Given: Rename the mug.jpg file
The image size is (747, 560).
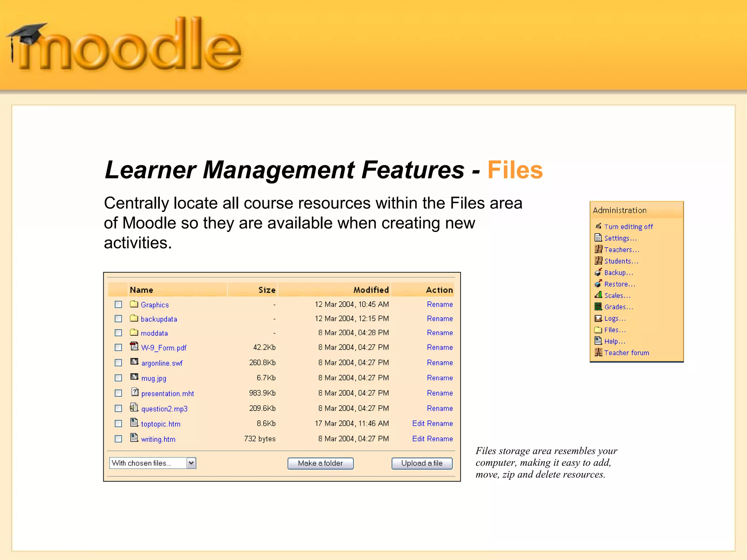Looking at the screenshot, I should tap(440, 378).
